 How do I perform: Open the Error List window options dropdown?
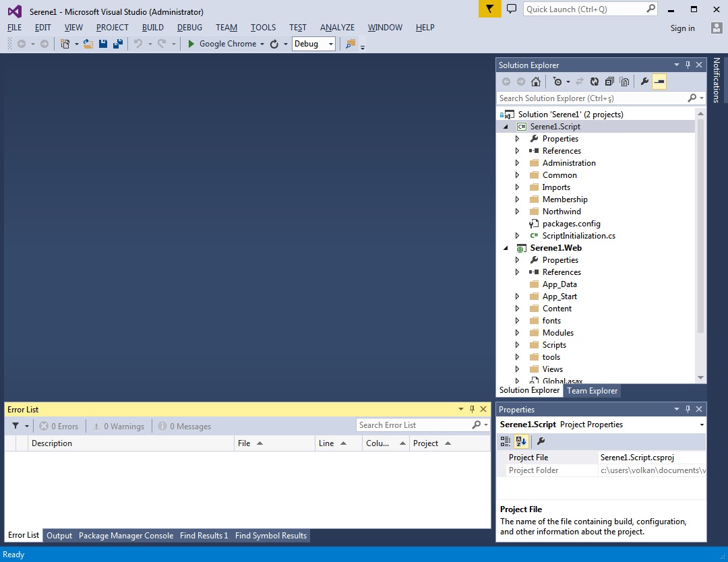(460, 409)
